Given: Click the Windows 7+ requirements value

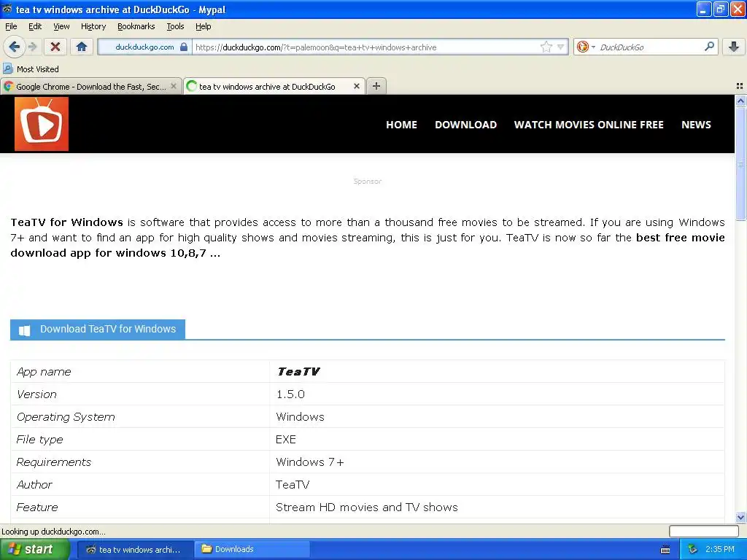Looking at the screenshot, I should 309,462.
